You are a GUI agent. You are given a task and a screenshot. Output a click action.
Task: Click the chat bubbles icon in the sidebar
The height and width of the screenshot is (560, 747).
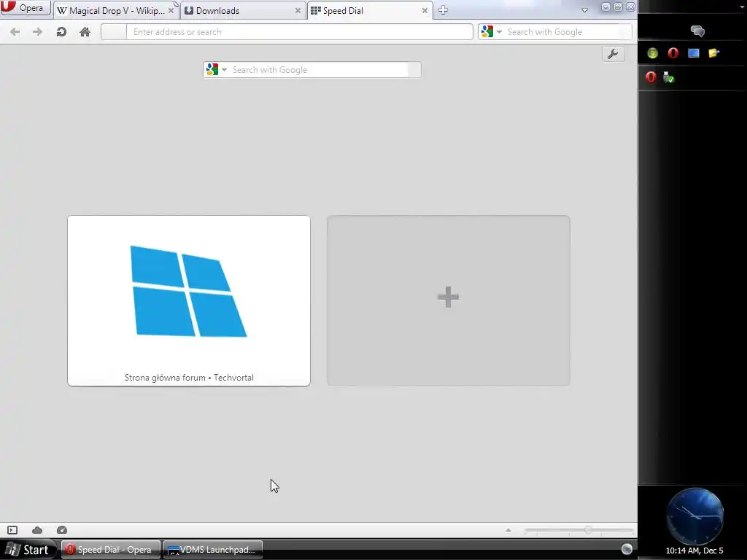(x=697, y=31)
